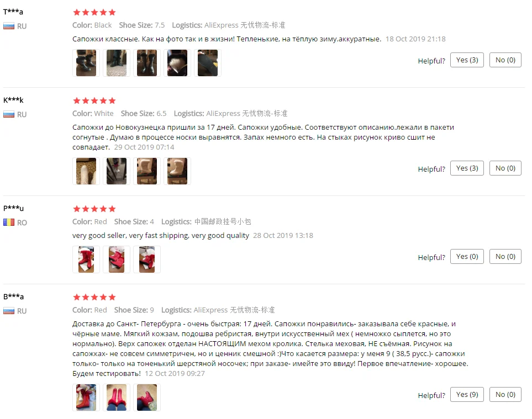Open first photo in B***a's review
Viewport: 532px width, 419px height.
pos(86,397)
